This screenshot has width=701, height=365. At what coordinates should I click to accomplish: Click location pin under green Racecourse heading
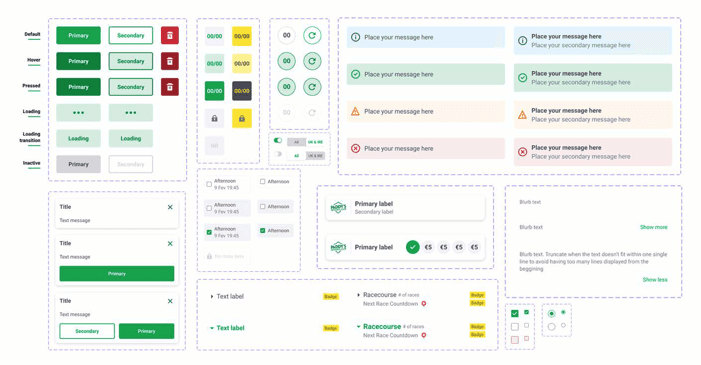424,335
